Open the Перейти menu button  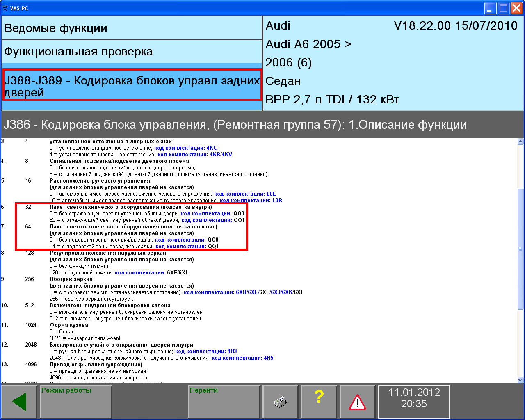pos(224,402)
